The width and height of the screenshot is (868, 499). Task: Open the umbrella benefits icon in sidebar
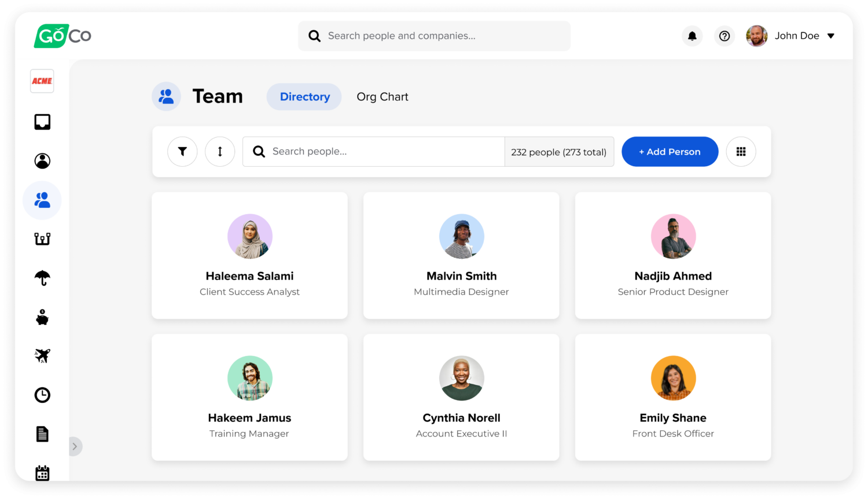[x=42, y=278]
